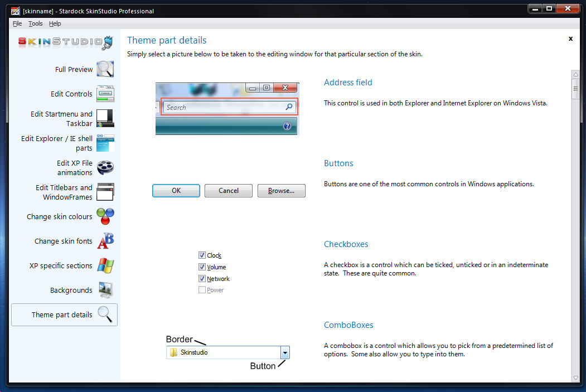The width and height of the screenshot is (586, 392).
Task: Click the Edit Explorer / IE shell parts icon
Action: point(105,143)
